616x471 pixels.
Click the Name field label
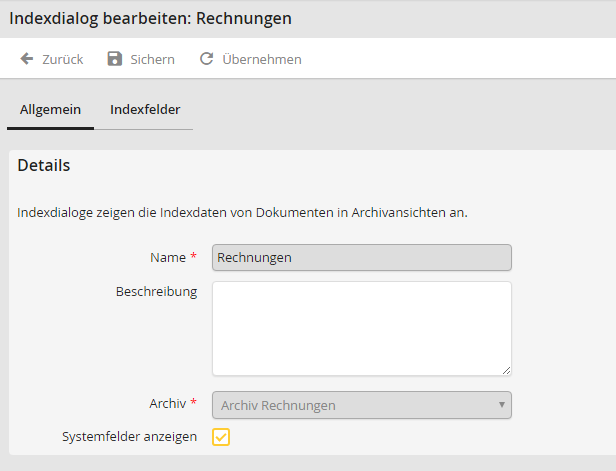(x=167, y=258)
